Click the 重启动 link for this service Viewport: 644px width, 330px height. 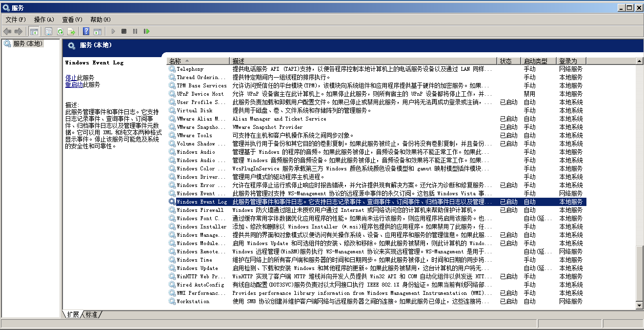coord(74,84)
